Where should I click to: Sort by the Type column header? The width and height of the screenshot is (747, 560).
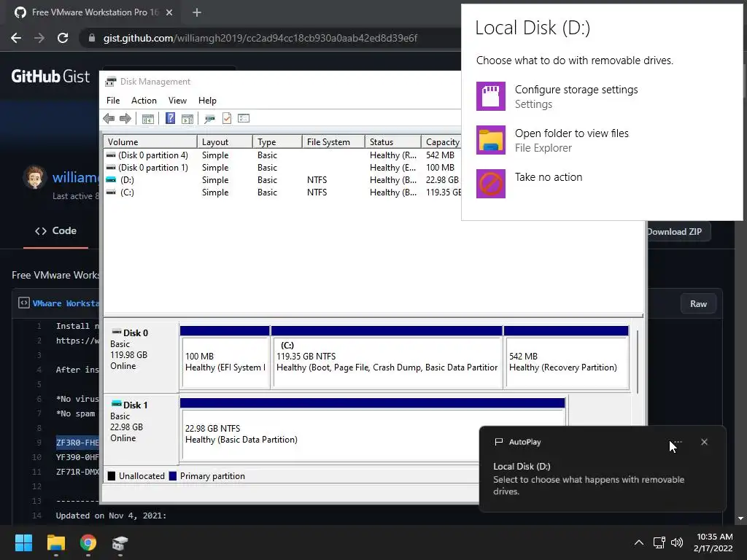click(x=276, y=142)
